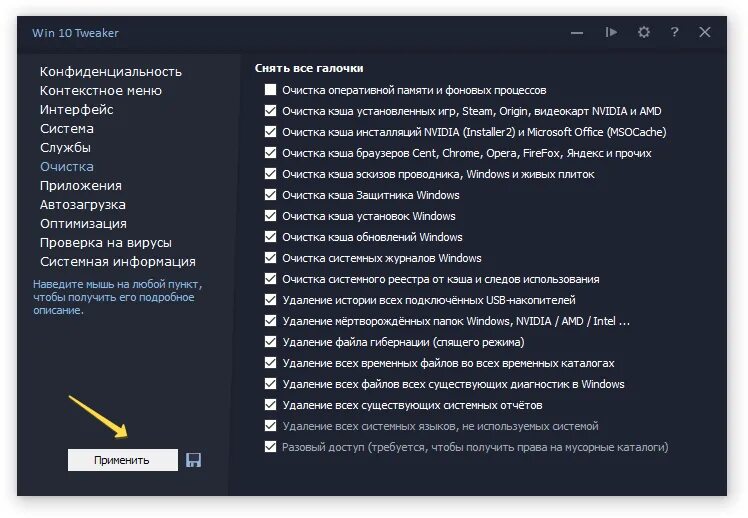Switch to the Службы section
Viewport: 748px width, 518px height.
pyautogui.click(x=65, y=147)
